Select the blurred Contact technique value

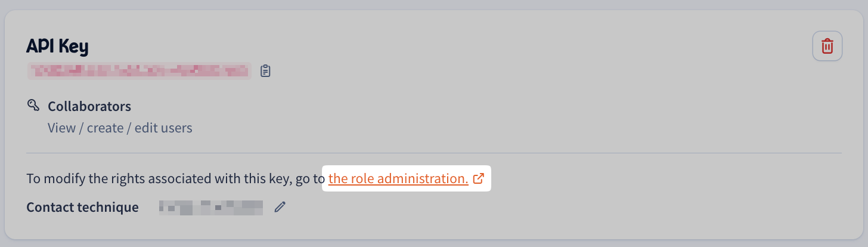210,207
